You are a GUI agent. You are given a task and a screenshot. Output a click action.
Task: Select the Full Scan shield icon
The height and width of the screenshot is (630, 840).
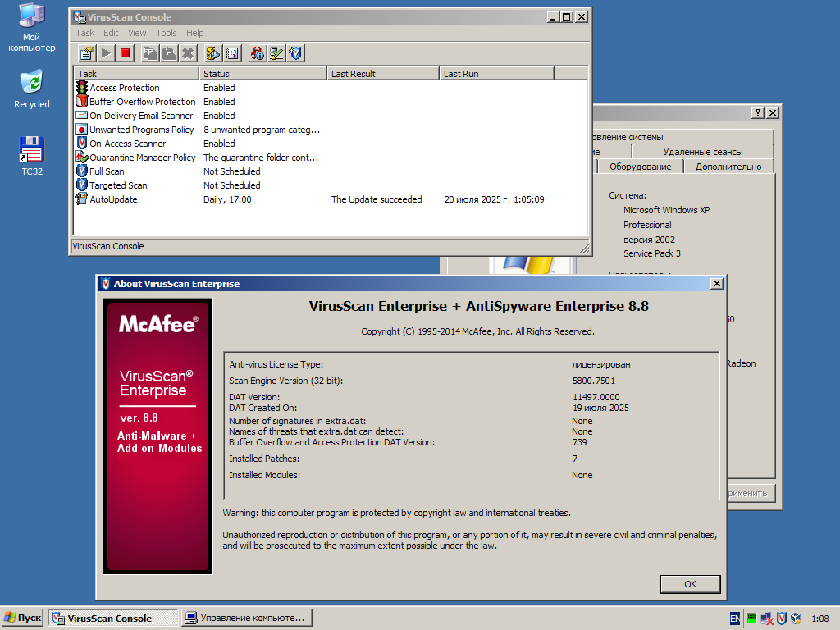pos(81,171)
